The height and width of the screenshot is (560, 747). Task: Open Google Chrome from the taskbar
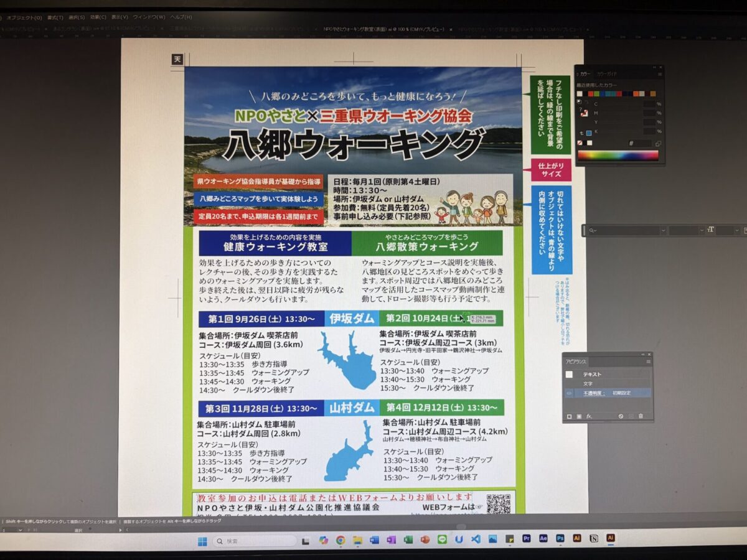(x=341, y=541)
